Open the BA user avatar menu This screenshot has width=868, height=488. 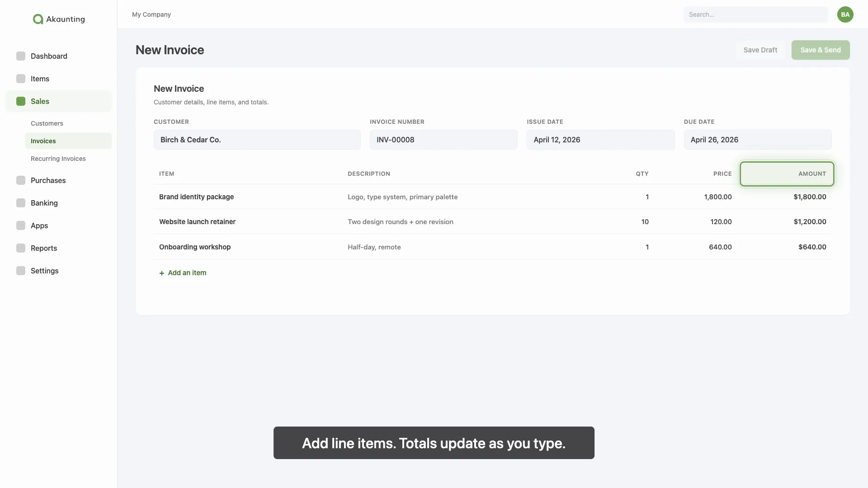coord(845,14)
